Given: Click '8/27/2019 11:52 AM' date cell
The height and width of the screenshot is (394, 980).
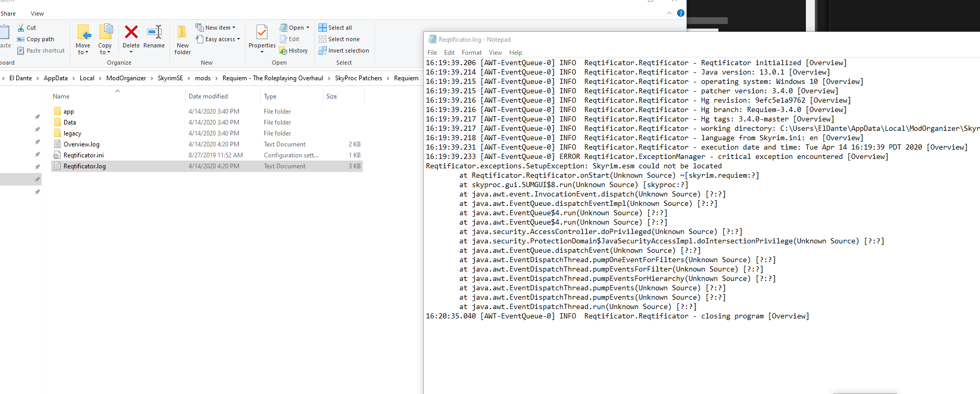Looking at the screenshot, I should (216, 155).
